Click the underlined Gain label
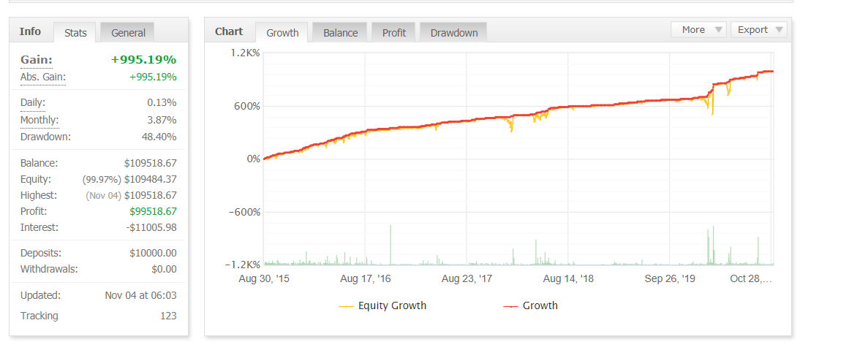868x361 pixels. click(36, 60)
